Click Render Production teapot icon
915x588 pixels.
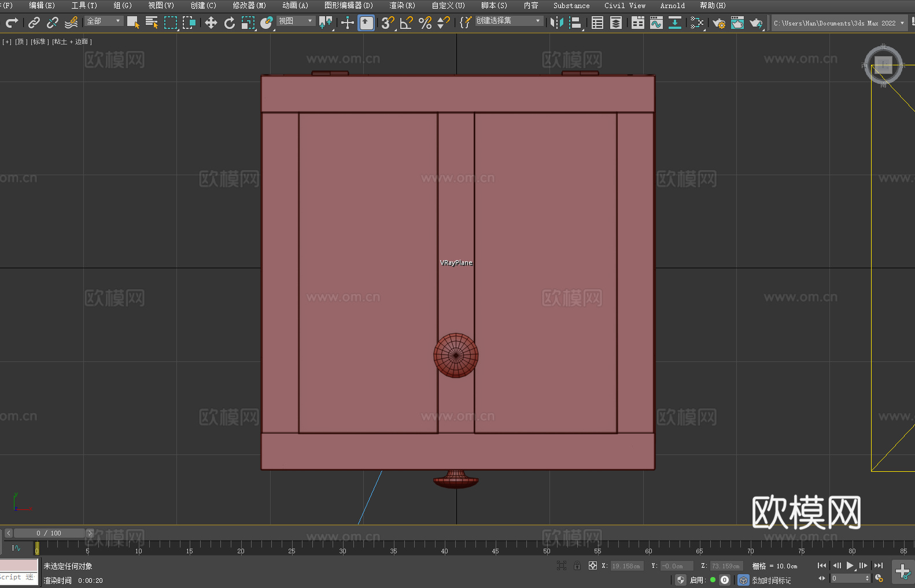[756, 23]
